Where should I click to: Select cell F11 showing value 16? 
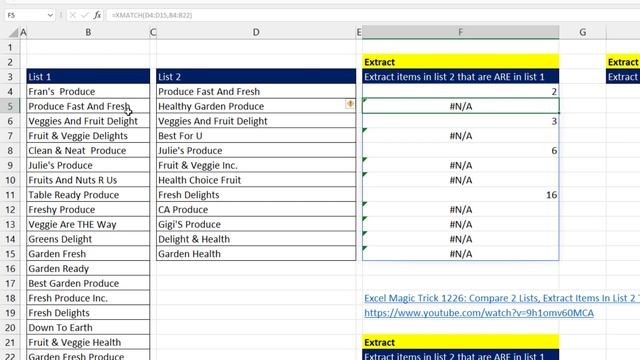pos(460,195)
